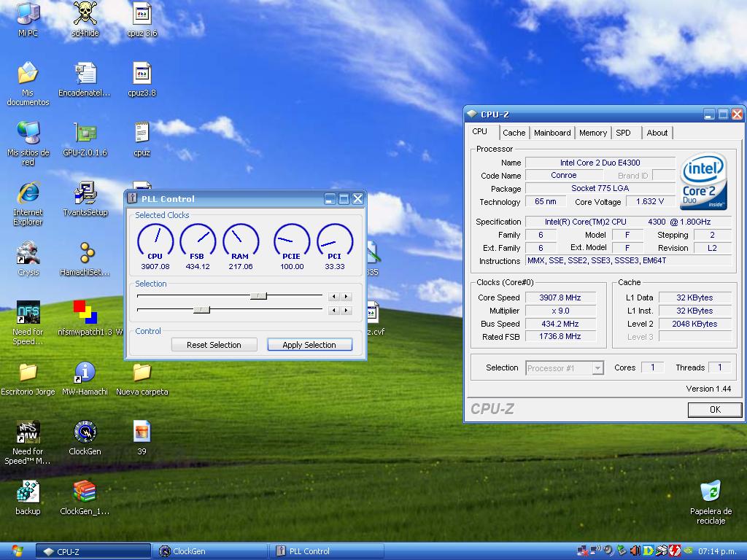This screenshot has height=560, width=747.
Task: Click the Core Speed value 3907.8 MHz
Action: point(560,297)
